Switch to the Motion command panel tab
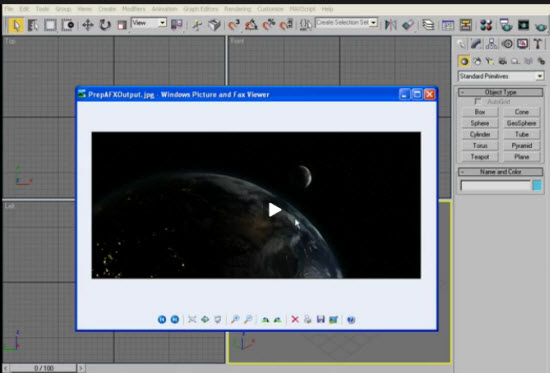Image resolution: width=550 pixels, height=373 pixels. click(507, 44)
